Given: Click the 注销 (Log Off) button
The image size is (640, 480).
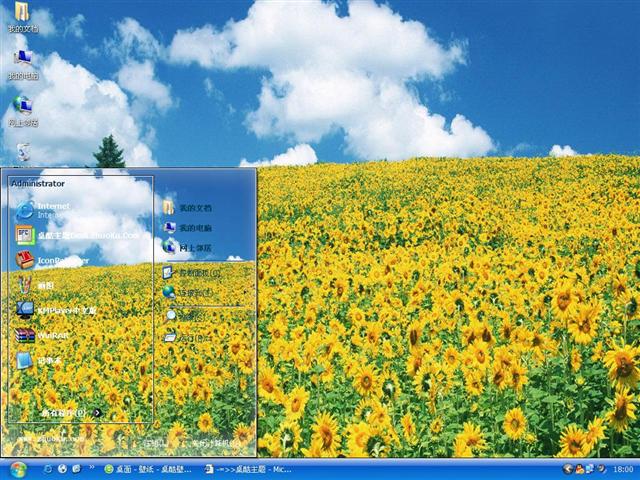Looking at the screenshot, I should click(156, 443).
